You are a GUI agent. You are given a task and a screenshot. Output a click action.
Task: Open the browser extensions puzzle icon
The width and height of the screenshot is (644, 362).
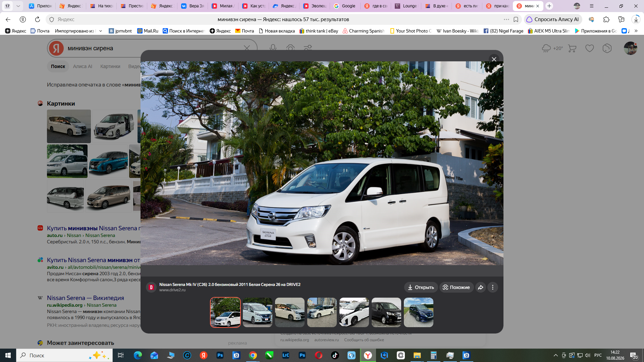click(606, 19)
